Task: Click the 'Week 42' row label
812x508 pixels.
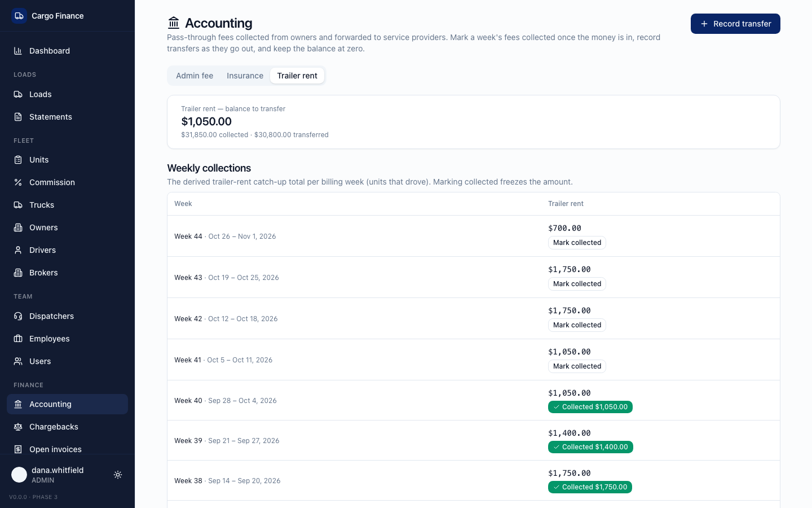Action: pos(188,319)
